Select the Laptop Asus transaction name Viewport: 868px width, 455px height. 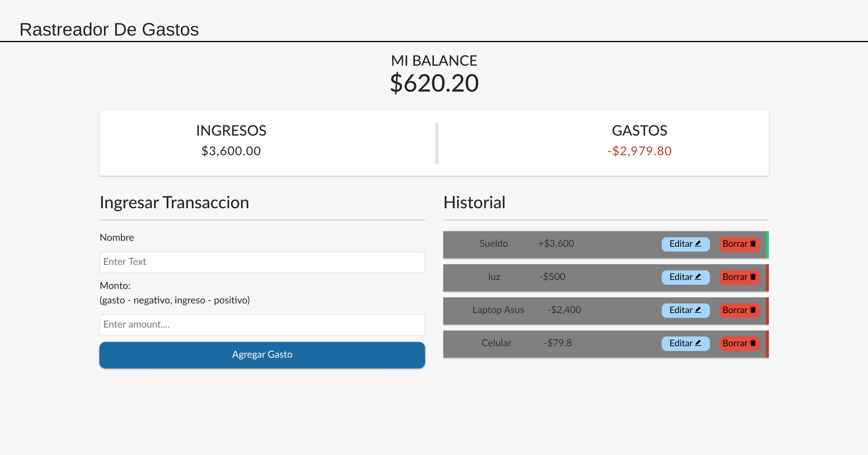tap(498, 310)
